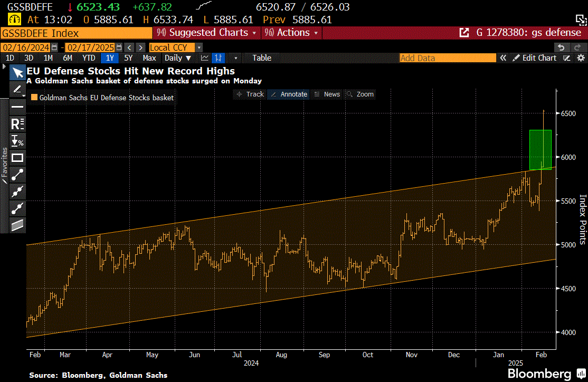Screen dimensions: 588x382
Task: Set time range to 5Y
Action: pos(128,58)
